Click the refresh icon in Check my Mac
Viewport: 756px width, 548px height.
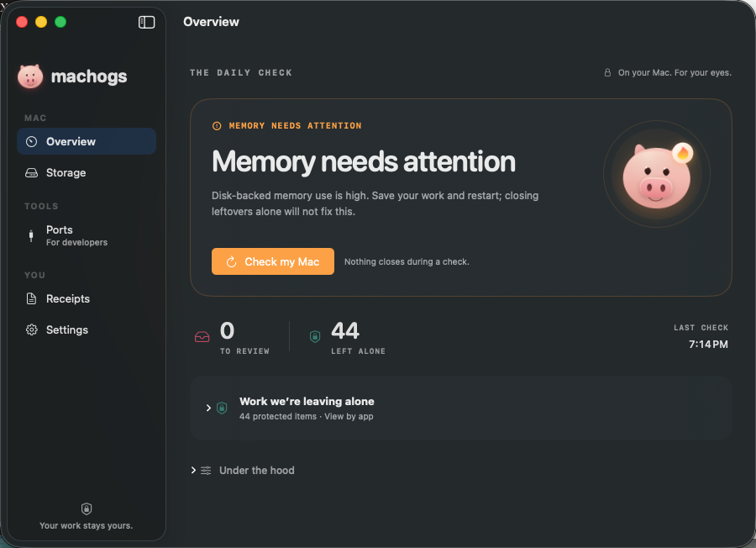232,261
